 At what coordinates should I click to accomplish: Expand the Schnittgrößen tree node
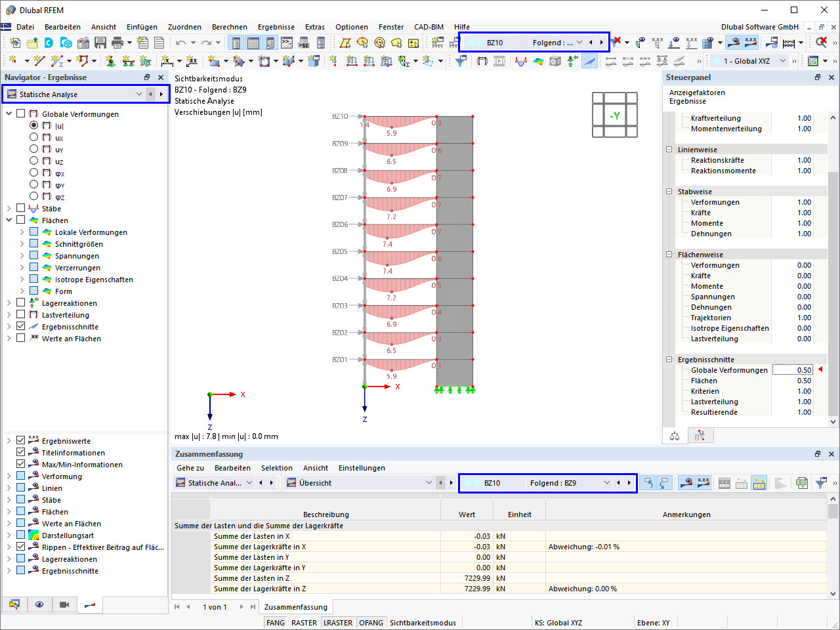(x=22, y=243)
